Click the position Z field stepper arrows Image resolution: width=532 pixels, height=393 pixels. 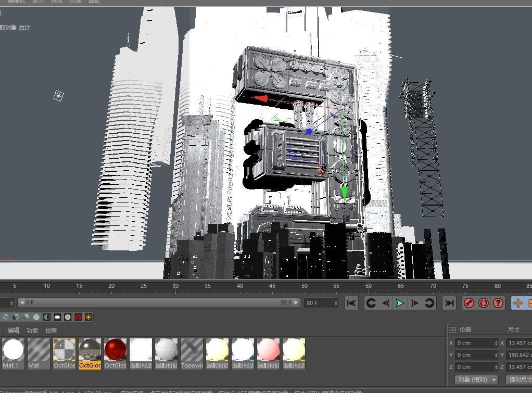[x=496, y=367]
